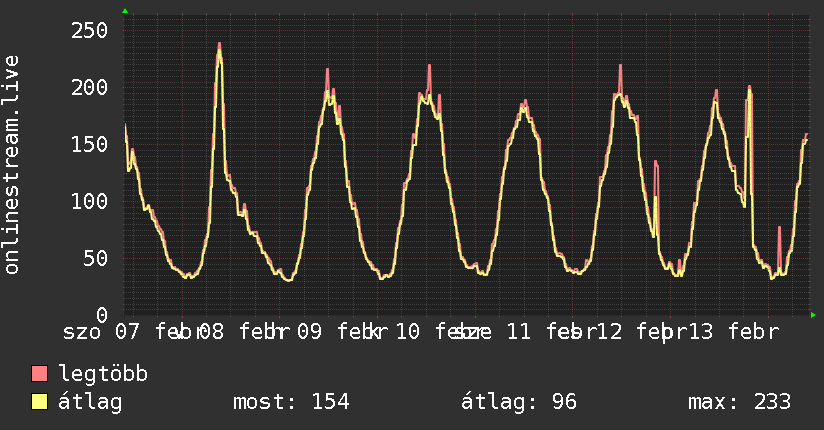
Task: Click the tallest peak in the graph
Action: 219,45
